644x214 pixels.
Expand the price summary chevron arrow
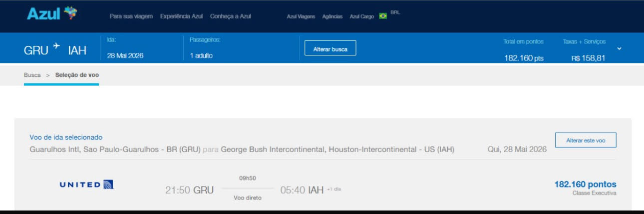(x=620, y=48)
